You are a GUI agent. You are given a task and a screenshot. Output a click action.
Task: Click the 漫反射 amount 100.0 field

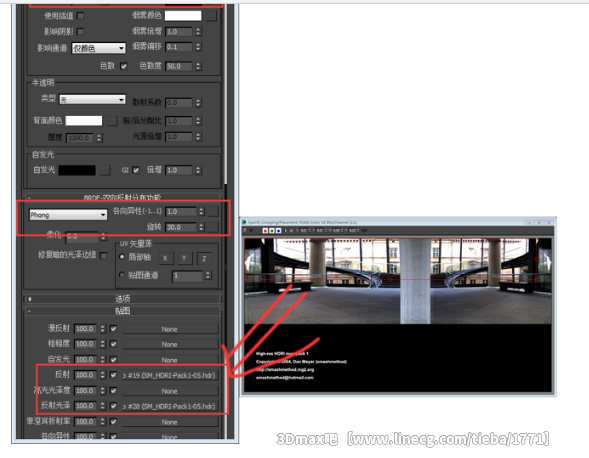point(86,329)
